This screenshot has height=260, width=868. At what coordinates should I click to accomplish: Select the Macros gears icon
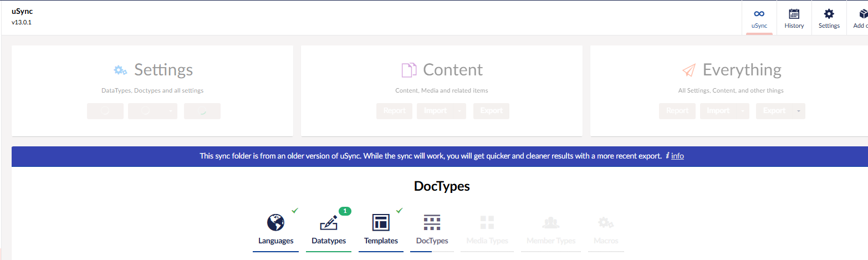pos(605,223)
